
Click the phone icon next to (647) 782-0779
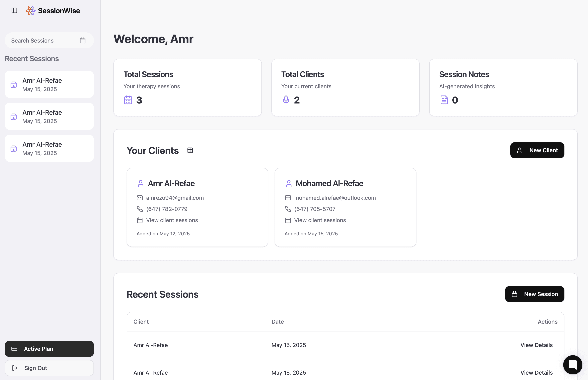(x=140, y=209)
